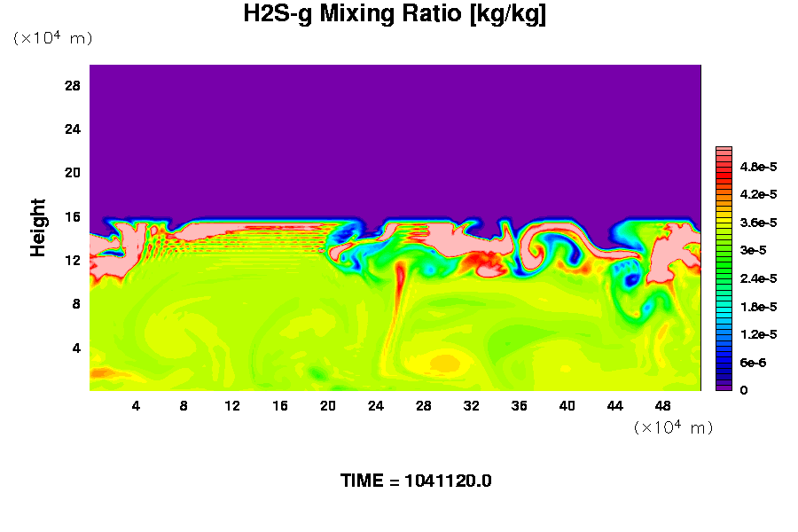Pick the purple swatch at colorbar bottom
Viewport: 798px width, 532px height.
[724, 387]
